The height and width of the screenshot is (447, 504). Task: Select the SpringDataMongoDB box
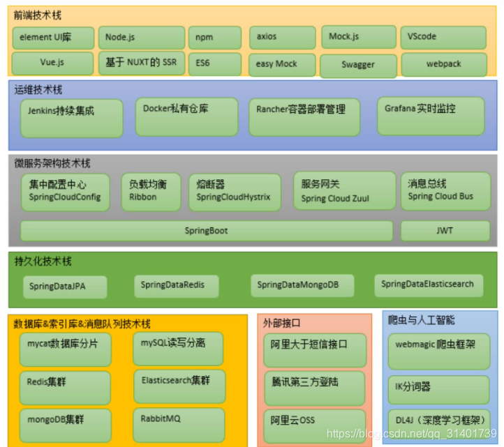pyautogui.click(x=302, y=285)
